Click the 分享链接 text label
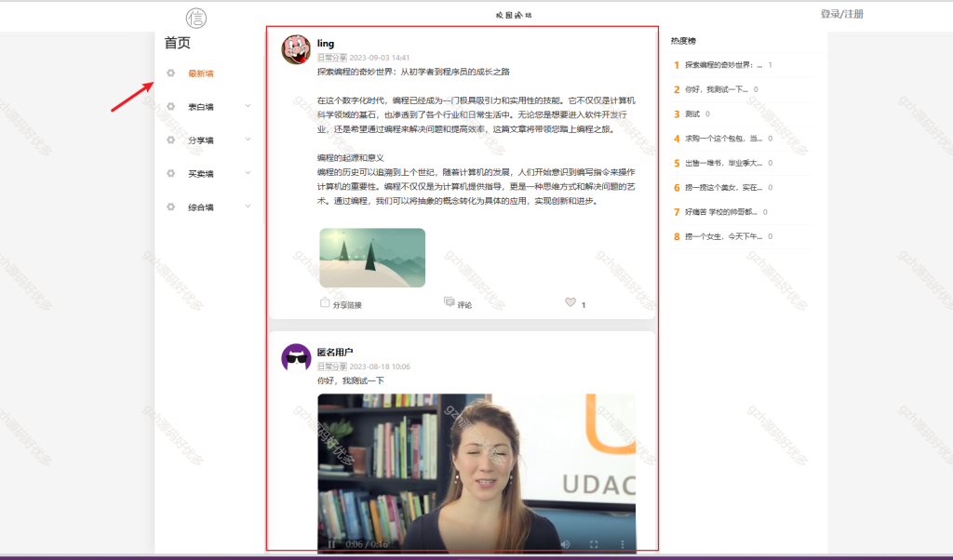Viewport: 953px width, 560px height. click(x=347, y=305)
